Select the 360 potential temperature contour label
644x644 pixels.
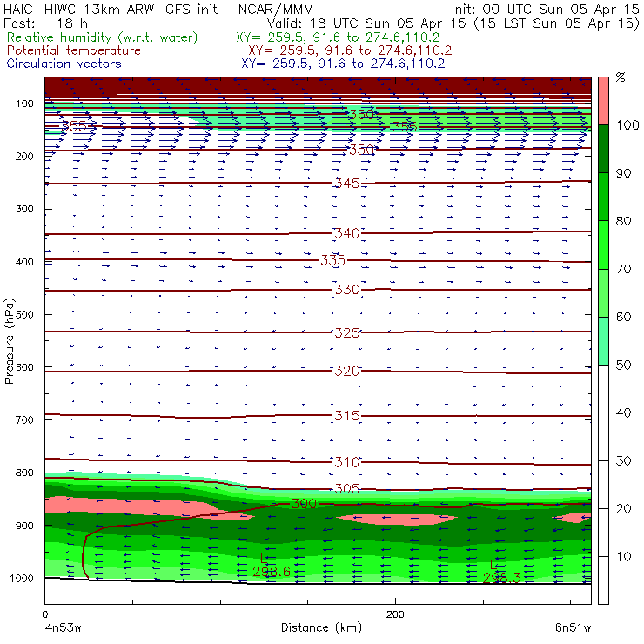[x=361, y=114]
